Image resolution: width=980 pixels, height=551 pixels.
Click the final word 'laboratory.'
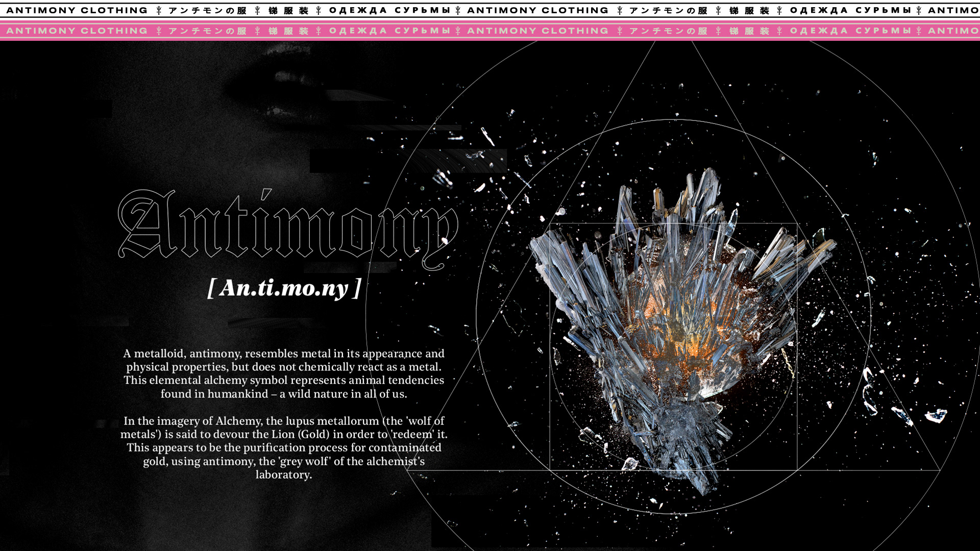[x=284, y=474]
